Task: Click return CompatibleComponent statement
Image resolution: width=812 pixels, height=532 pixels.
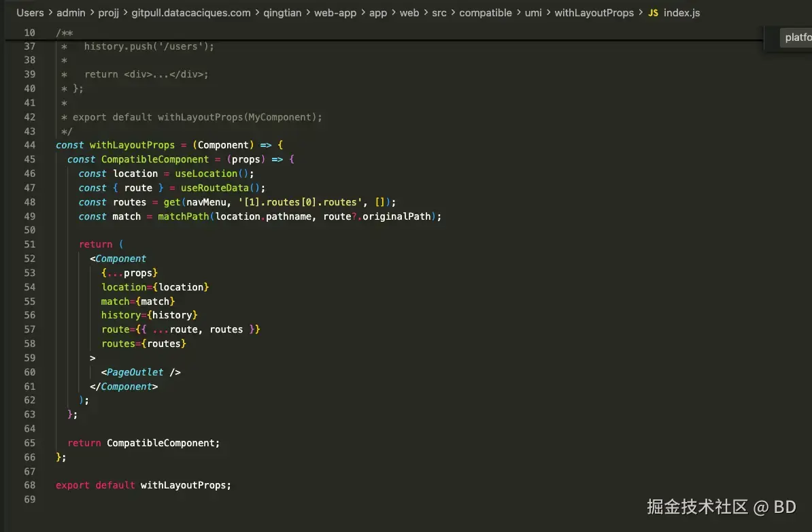Action: point(143,443)
